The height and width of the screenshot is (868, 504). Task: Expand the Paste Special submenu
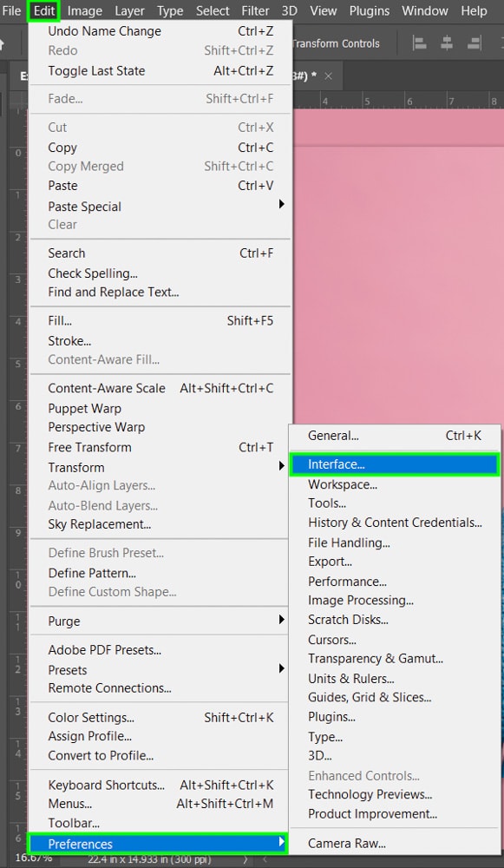coord(282,204)
